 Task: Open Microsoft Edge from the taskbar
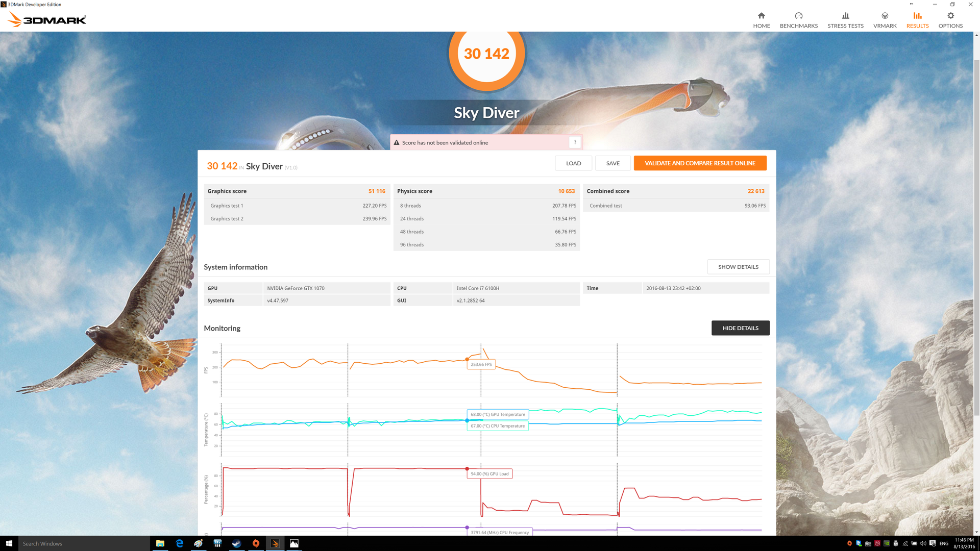click(179, 543)
